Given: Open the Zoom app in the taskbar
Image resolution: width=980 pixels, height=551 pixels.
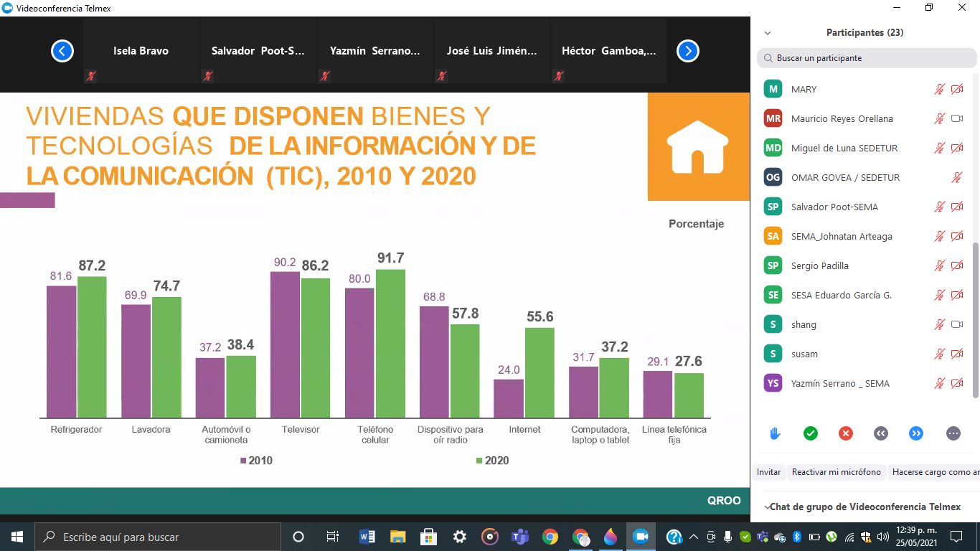Looking at the screenshot, I should (641, 536).
